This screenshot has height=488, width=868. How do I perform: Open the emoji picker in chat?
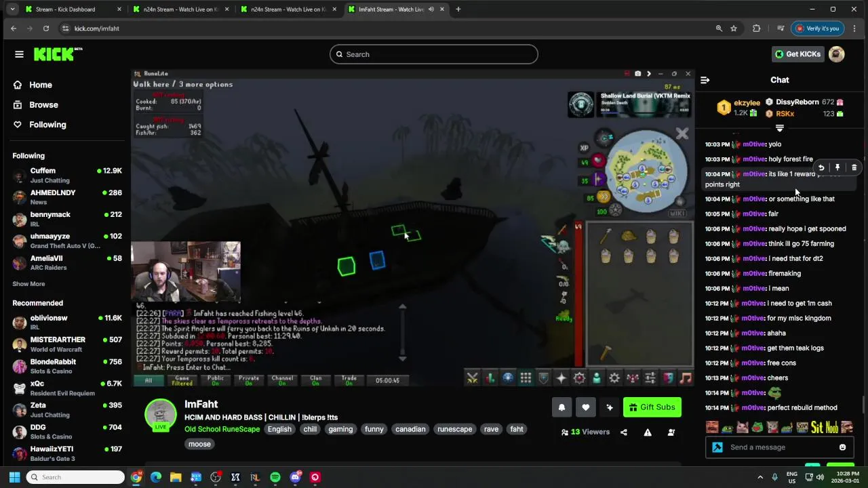[842, 447]
